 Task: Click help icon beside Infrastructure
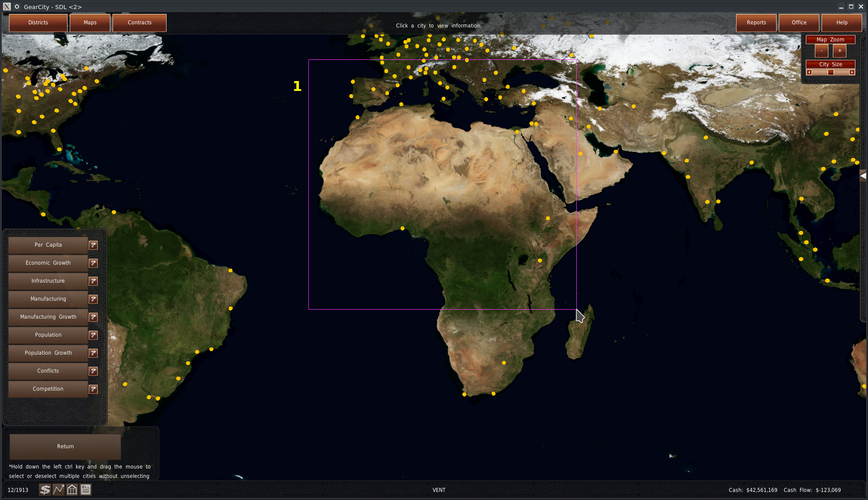coord(93,281)
